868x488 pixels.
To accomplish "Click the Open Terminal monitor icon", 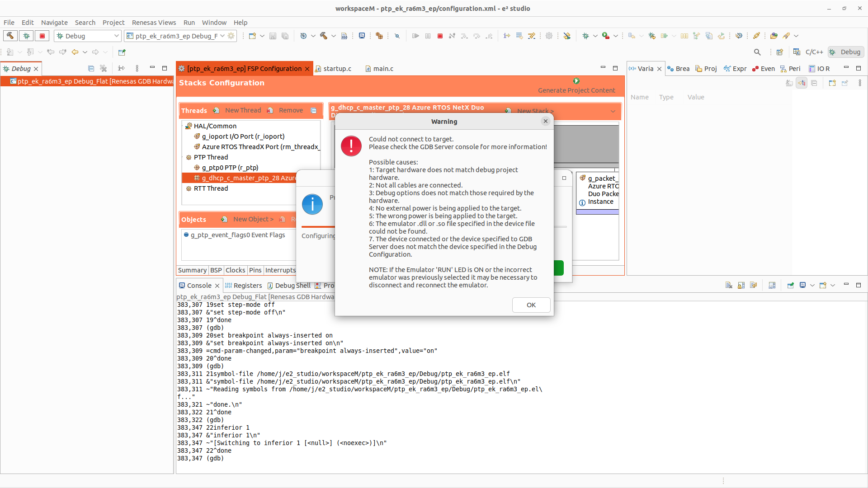I will coord(362,36).
